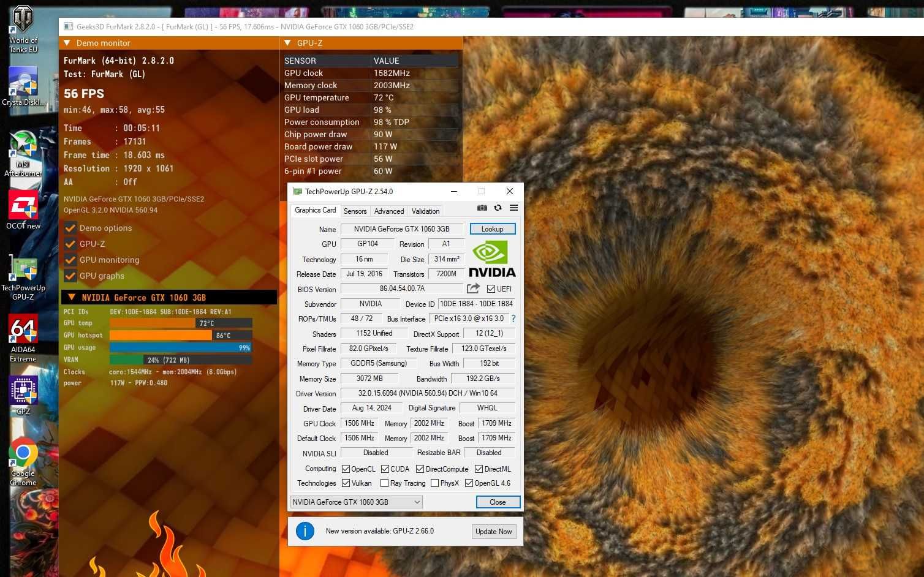Open GPU selection dropdown in GPU-Z
Image resolution: width=924 pixels, height=577 pixels.
(x=356, y=502)
